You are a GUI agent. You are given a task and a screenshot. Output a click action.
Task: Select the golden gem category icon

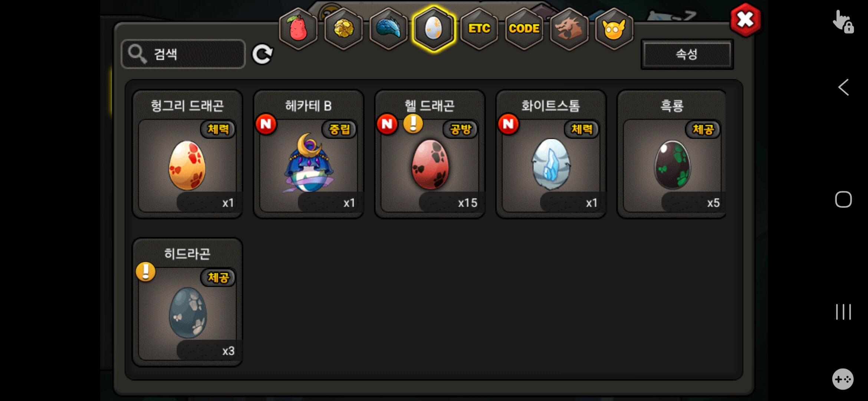tap(343, 29)
